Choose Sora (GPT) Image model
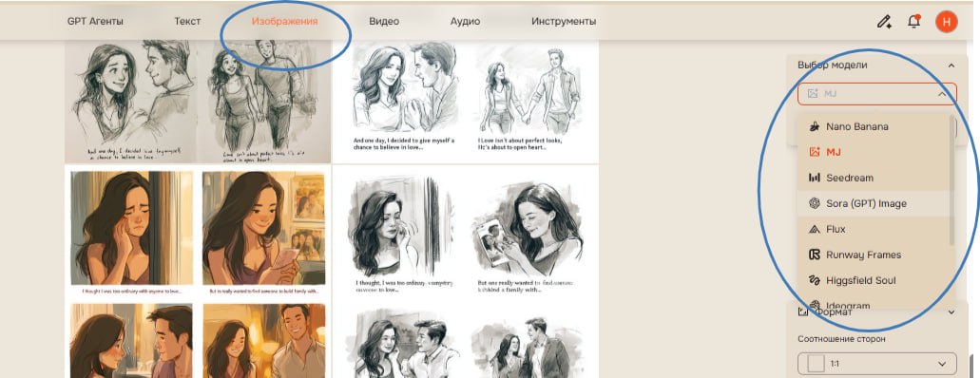 875,203
